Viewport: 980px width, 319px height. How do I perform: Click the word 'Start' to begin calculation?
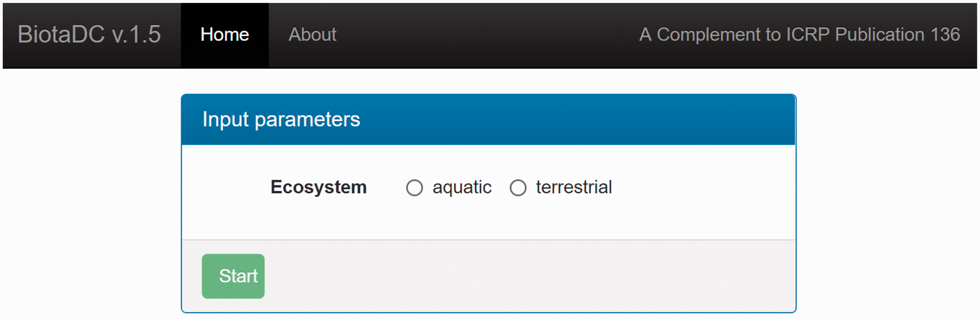pyautogui.click(x=238, y=276)
